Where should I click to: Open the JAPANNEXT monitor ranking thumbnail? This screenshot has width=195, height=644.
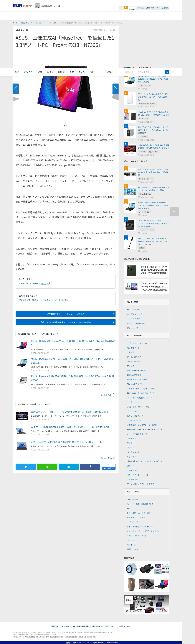130,149
